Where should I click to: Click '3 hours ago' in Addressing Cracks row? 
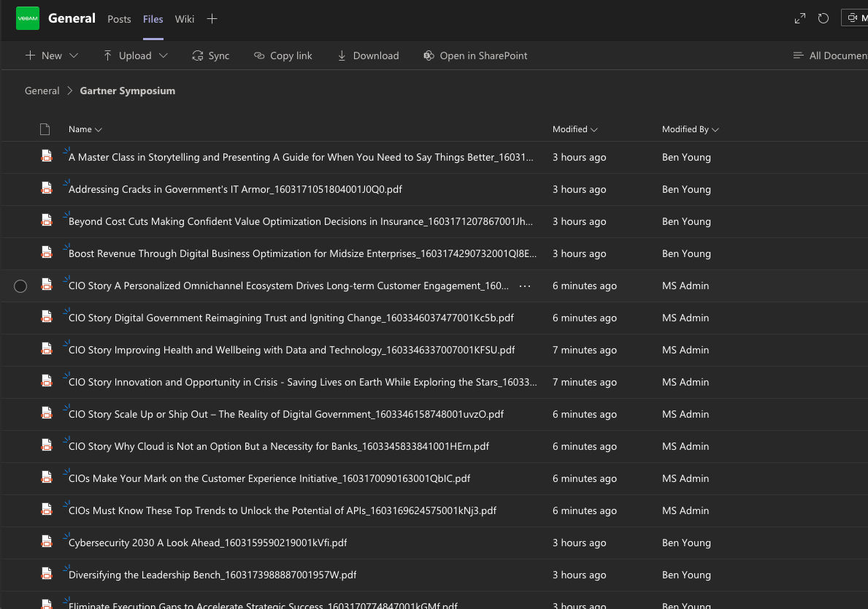579,189
